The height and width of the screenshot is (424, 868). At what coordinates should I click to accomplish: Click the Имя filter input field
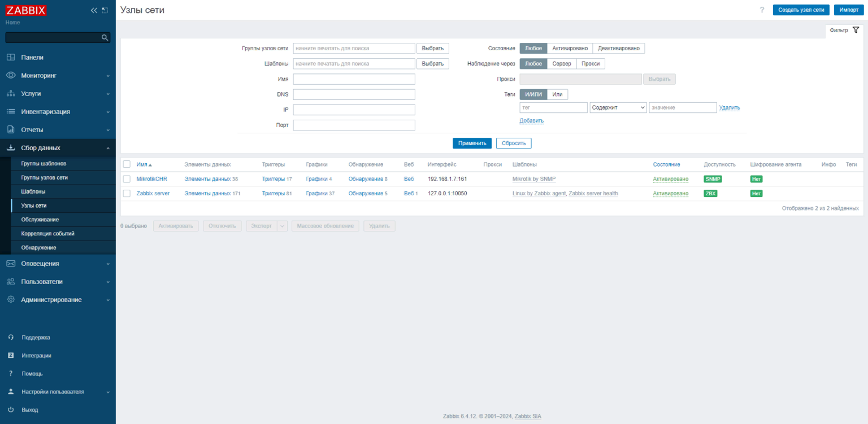(x=354, y=79)
